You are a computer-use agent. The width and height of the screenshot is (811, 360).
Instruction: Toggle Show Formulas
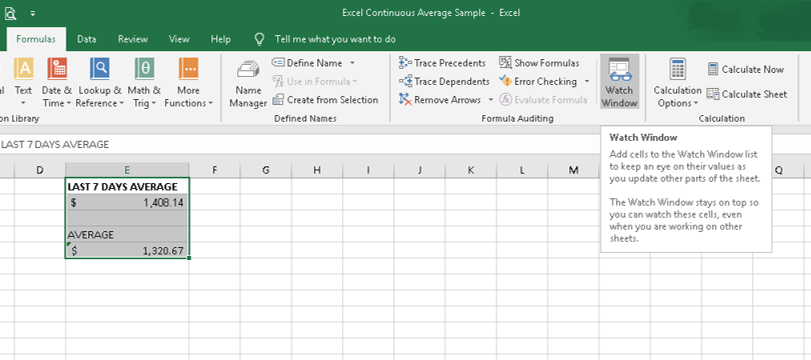[x=539, y=63]
